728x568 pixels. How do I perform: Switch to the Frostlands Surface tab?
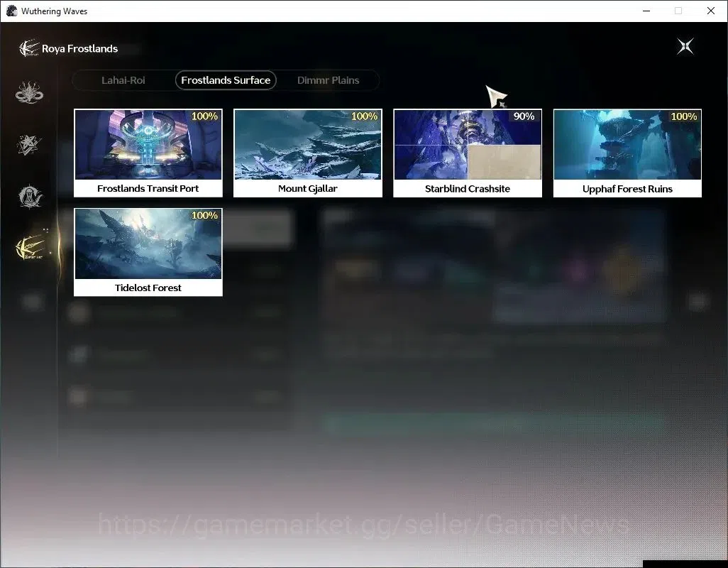pyautogui.click(x=226, y=80)
